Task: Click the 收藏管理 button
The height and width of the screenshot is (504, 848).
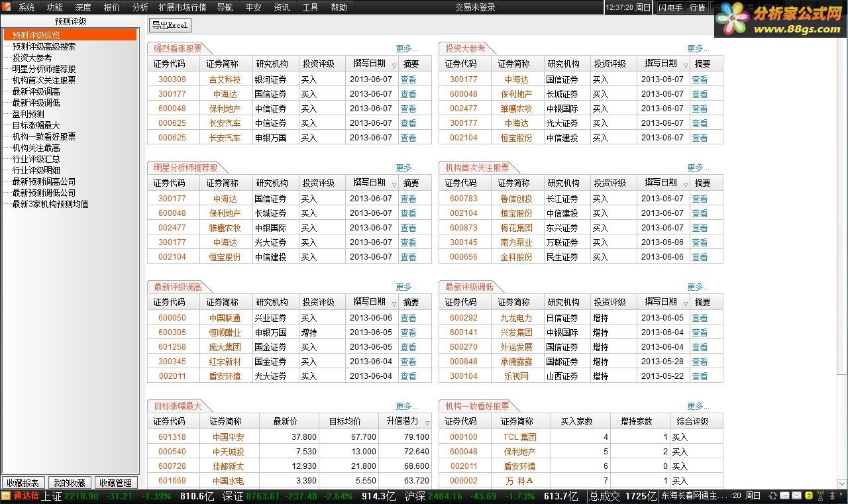Action: pyautogui.click(x=116, y=483)
